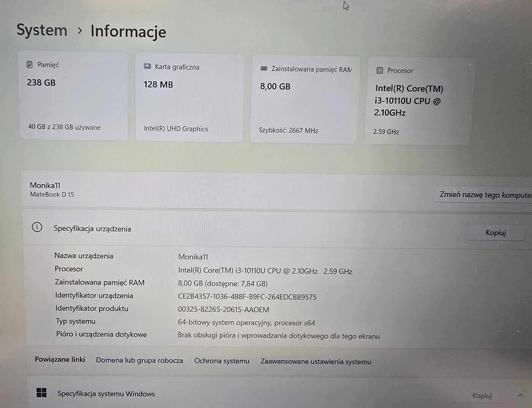Click the Zainstalowana pamięć RAM label in specification
532x408 pixels.
(100, 283)
